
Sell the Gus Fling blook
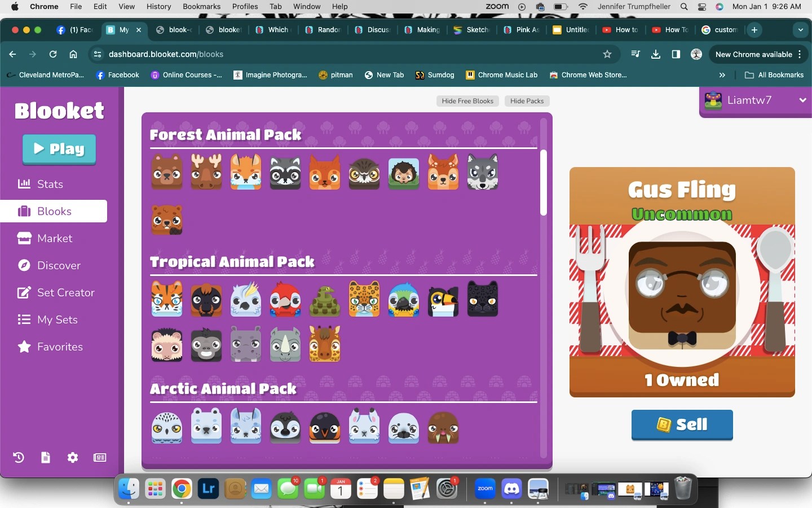(x=682, y=425)
